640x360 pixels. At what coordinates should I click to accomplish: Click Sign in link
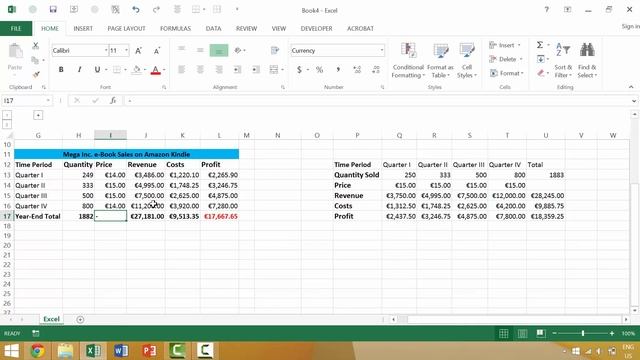tap(630, 26)
